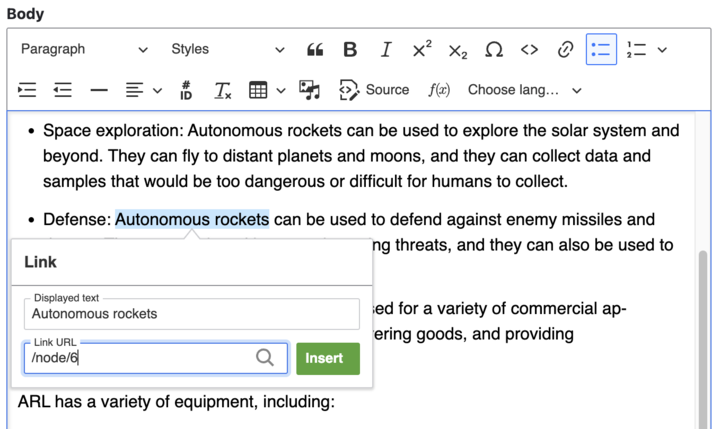This screenshot has height=429, width=720.
Task: Open the Choose language dropdown
Action: pyautogui.click(x=525, y=90)
